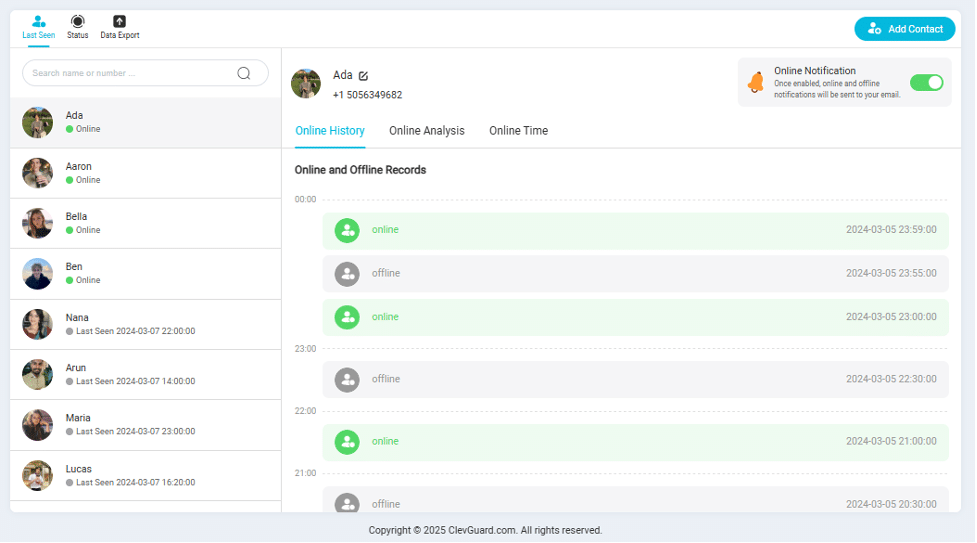Click Lucas's avatar in contact list
Image resolution: width=977 pixels, height=543 pixels.
click(x=37, y=476)
